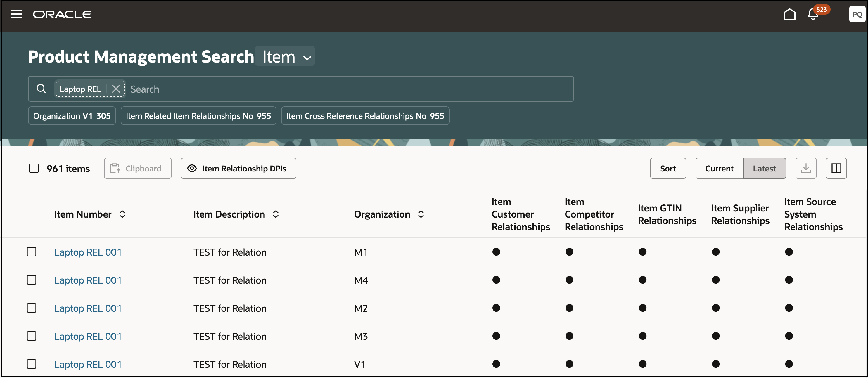Screen dimensions: 868x378
Task: Click the magnifying glass search icon
Action: (41, 89)
